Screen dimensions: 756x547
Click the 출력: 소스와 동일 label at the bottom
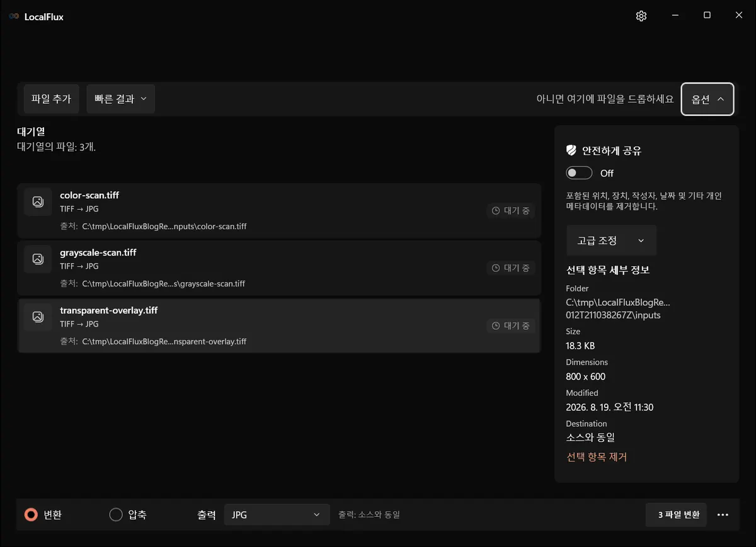click(x=369, y=515)
